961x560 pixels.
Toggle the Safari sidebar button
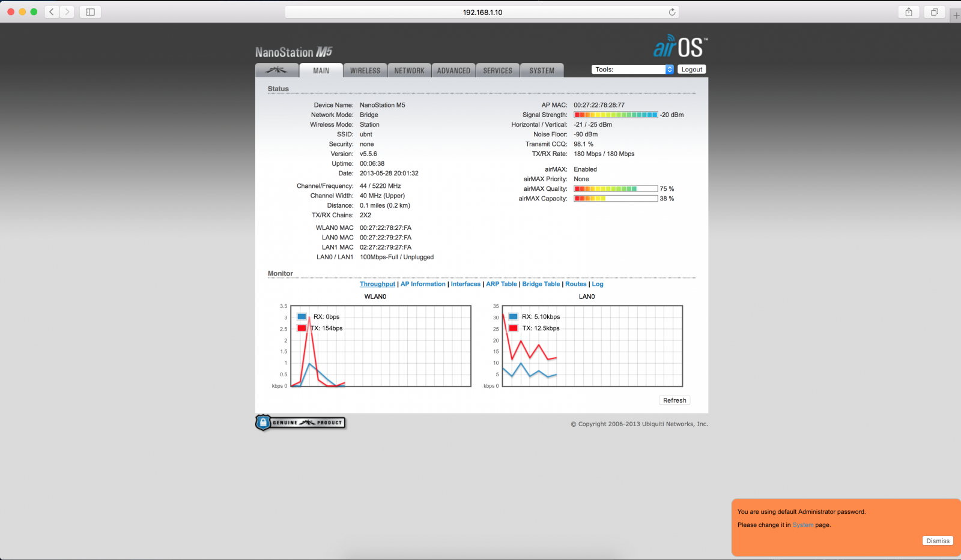point(90,12)
